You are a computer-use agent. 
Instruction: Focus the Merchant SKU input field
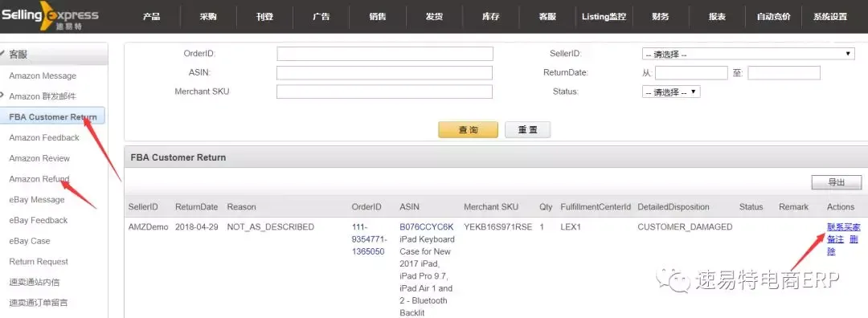tap(384, 92)
